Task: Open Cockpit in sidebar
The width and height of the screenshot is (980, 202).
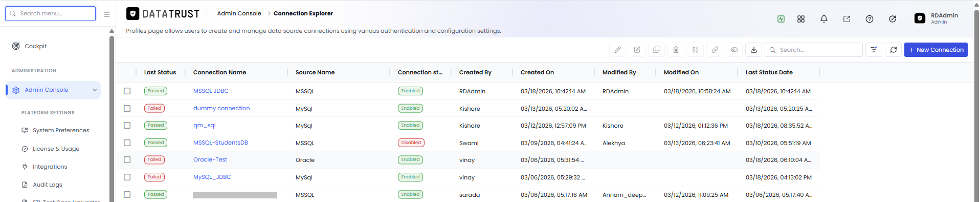Action: click(35, 46)
